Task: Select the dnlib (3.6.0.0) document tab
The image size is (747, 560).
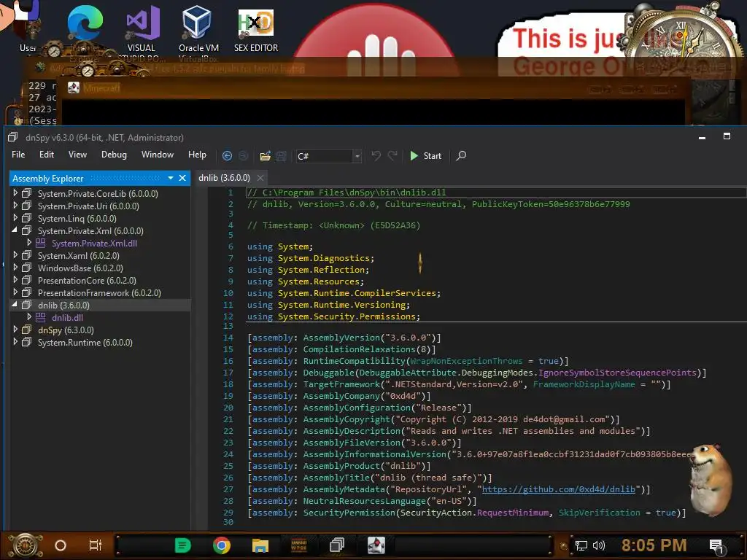Action: click(x=224, y=178)
